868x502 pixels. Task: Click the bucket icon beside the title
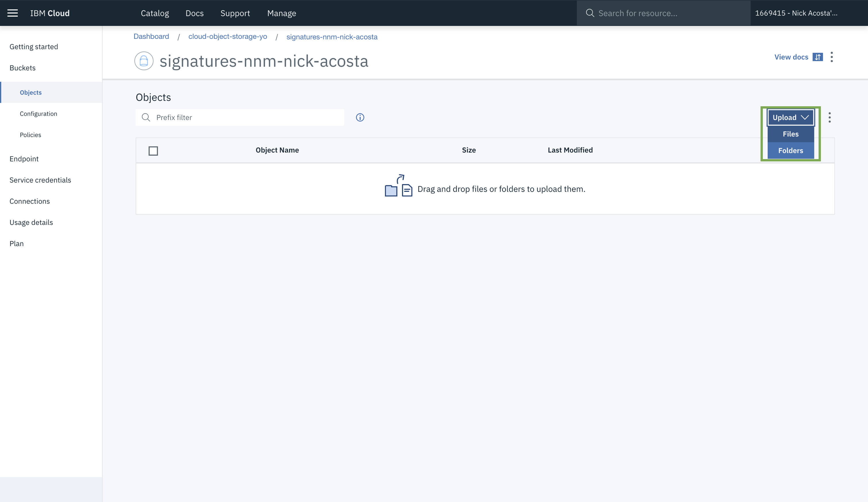click(x=144, y=61)
